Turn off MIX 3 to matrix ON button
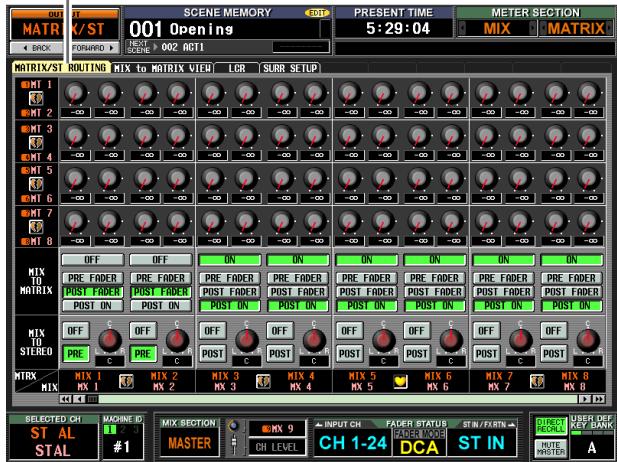 [x=230, y=260]
